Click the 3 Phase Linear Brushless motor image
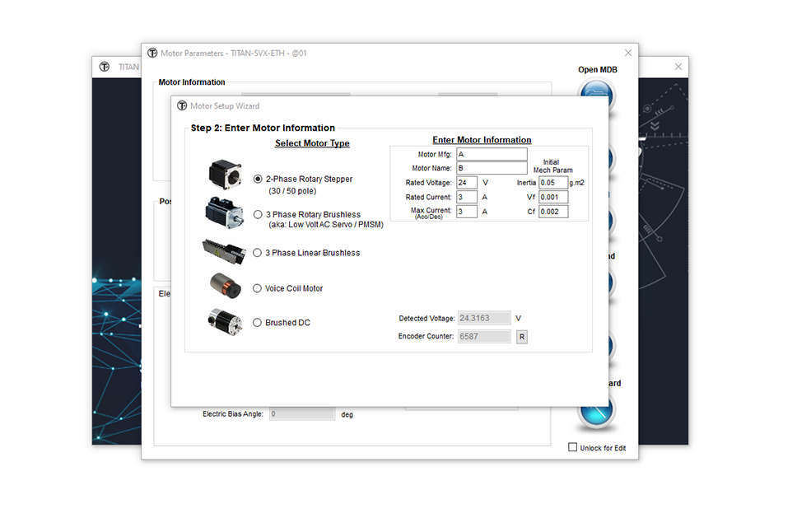The width and height of the screenshot is (797, 532). [x=223, y=250]
